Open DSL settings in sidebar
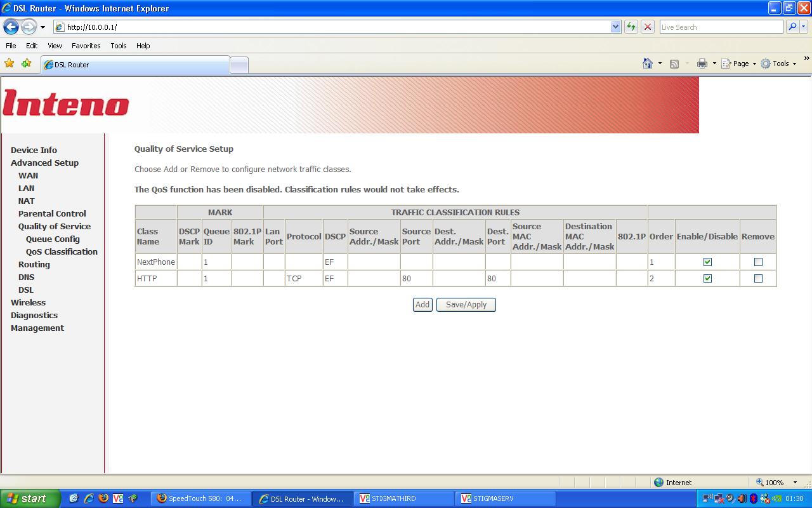The image size is (812, 508). pyautogui.click(x=26, y=290)
